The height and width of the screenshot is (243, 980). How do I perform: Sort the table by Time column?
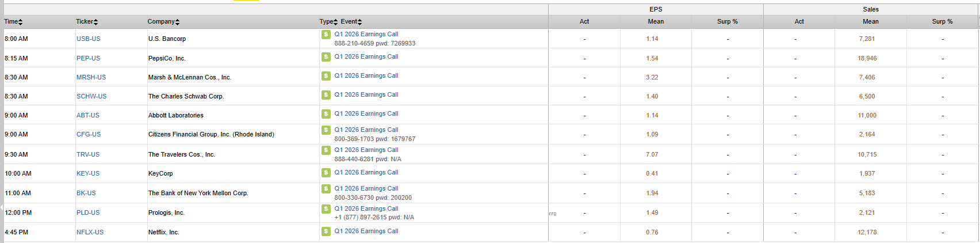13,22
